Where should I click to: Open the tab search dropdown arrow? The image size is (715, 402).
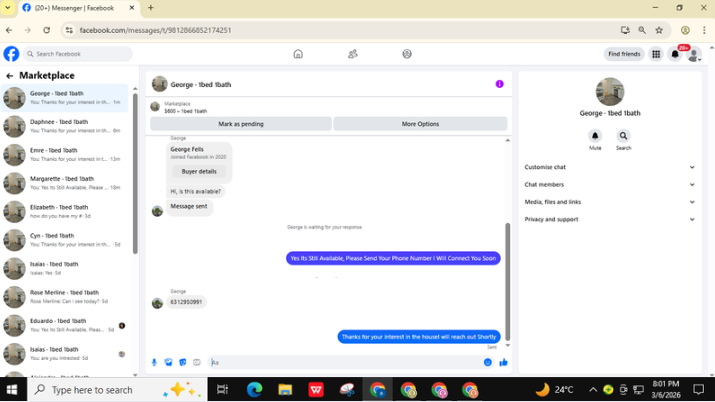[8, 8]
